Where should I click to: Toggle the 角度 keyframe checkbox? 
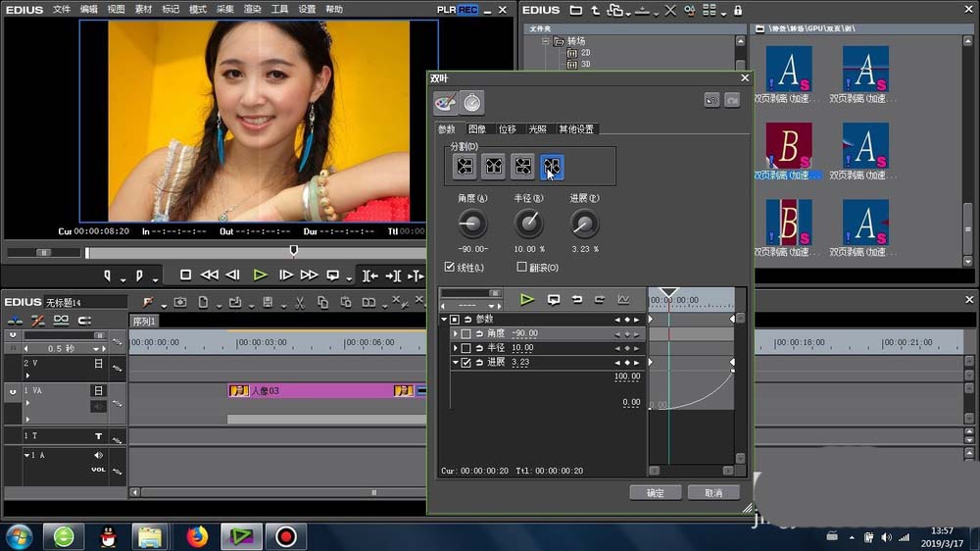pyautogui.click(x=465, y=334)
